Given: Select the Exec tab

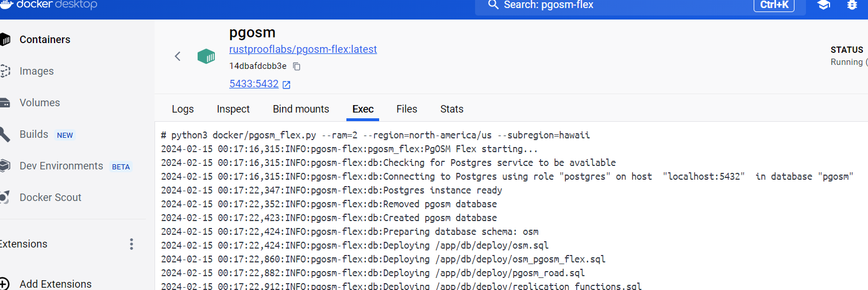Looking at the screenshot, I should (363, 109).
